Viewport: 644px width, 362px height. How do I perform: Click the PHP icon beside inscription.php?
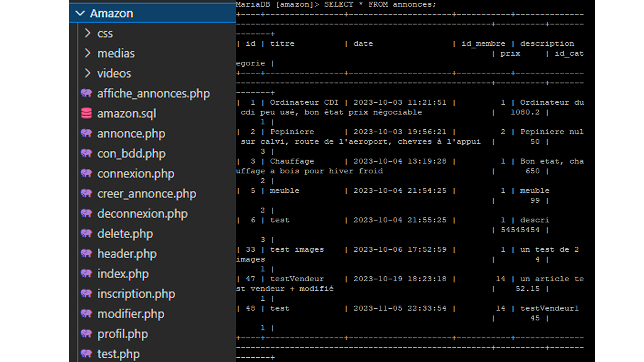click(87, 294)
